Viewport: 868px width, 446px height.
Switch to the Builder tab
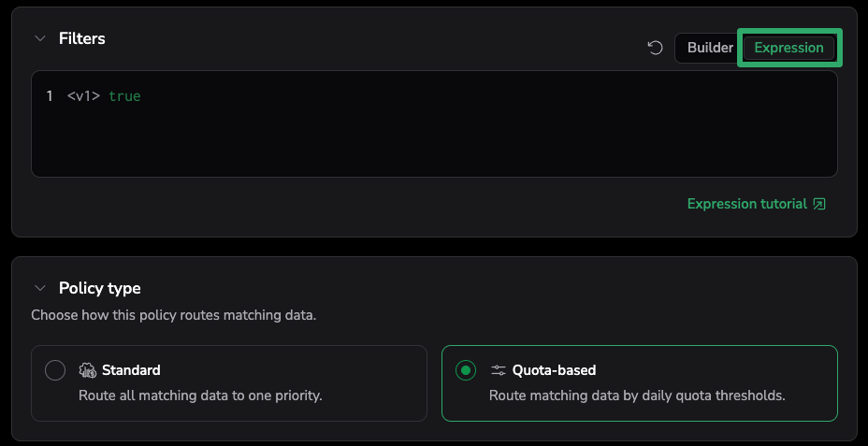(709, 48)
